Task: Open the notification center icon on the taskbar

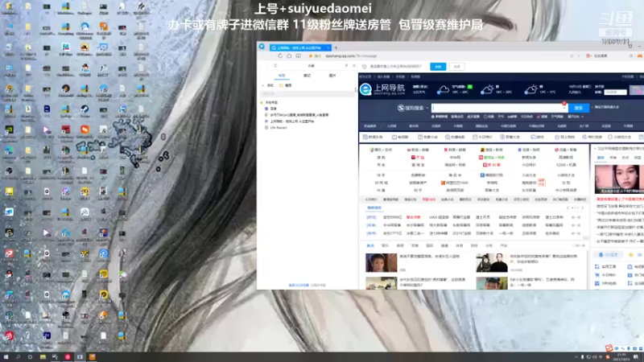Action: point(636,357)
